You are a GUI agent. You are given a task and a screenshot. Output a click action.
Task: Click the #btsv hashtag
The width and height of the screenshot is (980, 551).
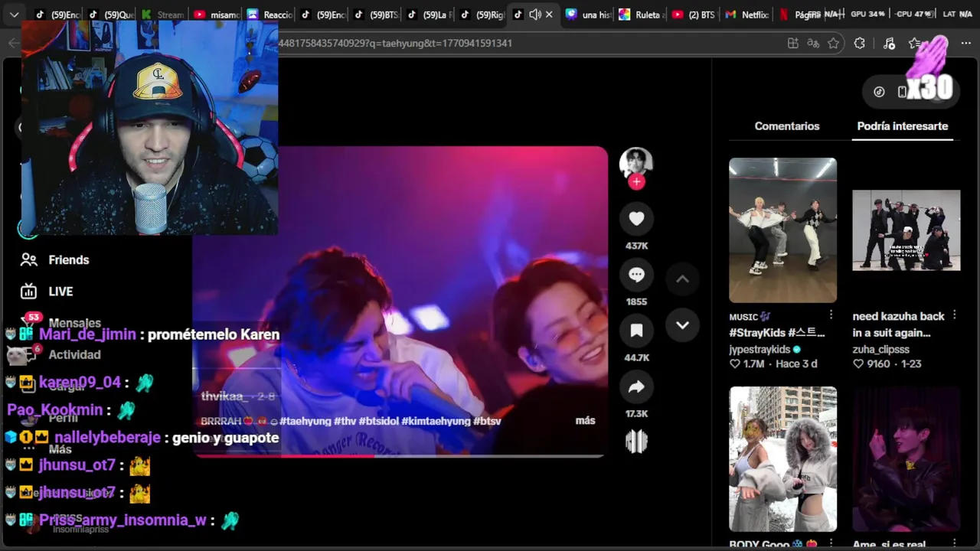click(x=487, y=421)
